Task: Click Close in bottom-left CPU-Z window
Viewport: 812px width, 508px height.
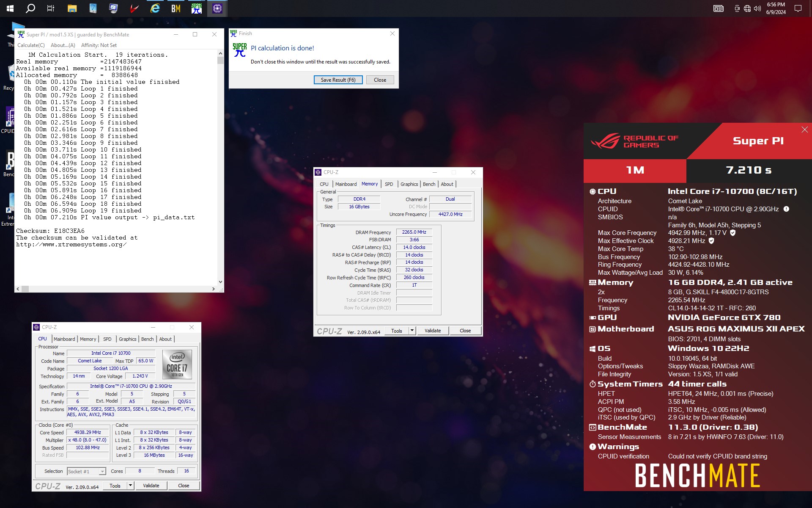Action: click(184, 486)
